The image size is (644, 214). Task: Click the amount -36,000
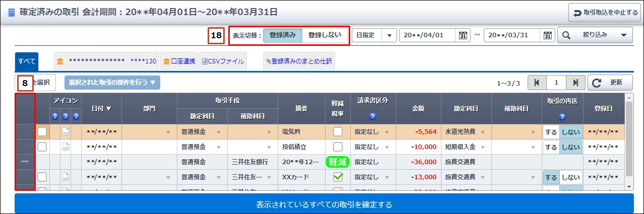click(x=424, y=162)
